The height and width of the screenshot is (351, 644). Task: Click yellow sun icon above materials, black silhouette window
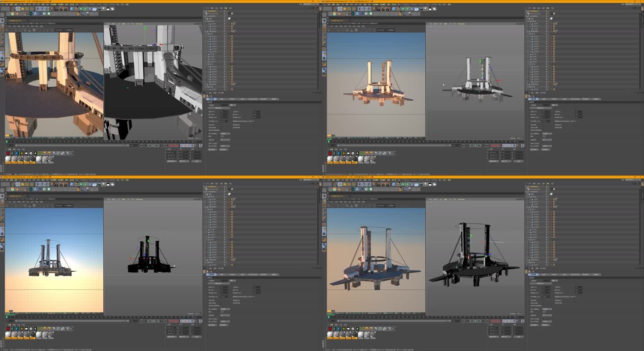tap(21, 329)
